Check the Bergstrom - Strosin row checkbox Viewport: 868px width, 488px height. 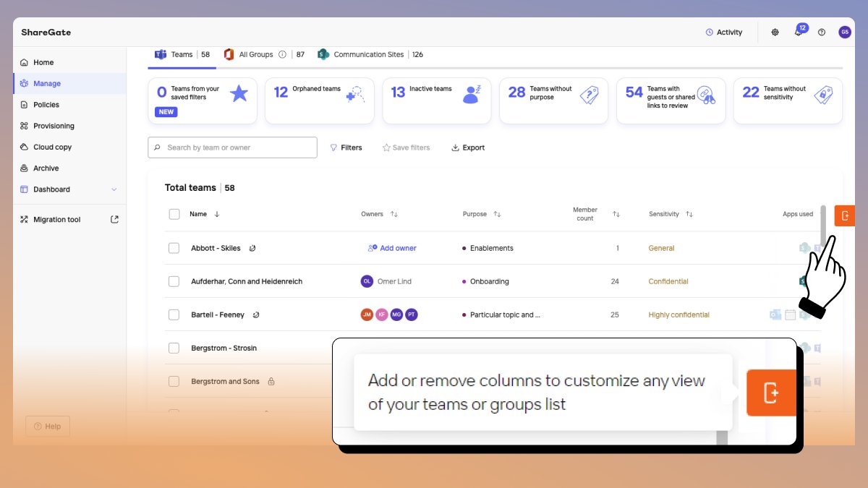point(174,348)
